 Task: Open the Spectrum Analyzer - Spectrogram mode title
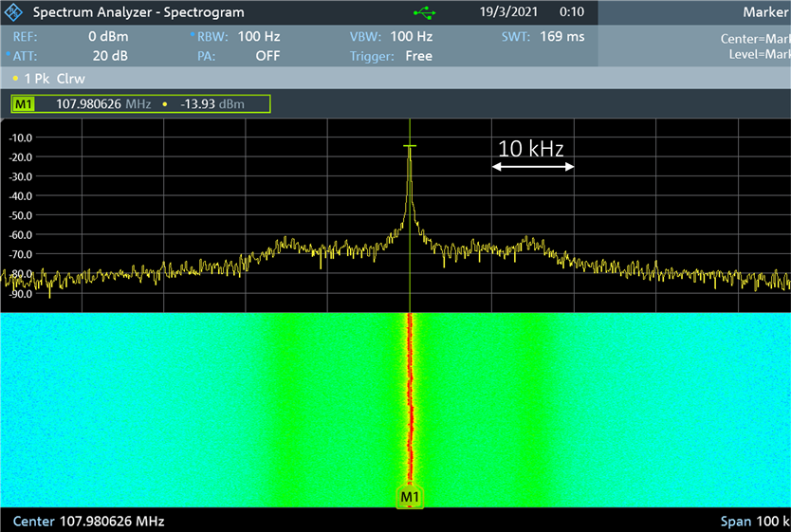pos(138,12)
